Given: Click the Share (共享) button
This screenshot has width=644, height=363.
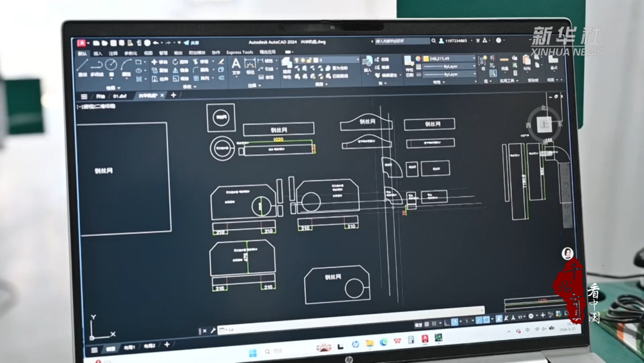Looking at the screenshot, I should [x=192, y=43].
